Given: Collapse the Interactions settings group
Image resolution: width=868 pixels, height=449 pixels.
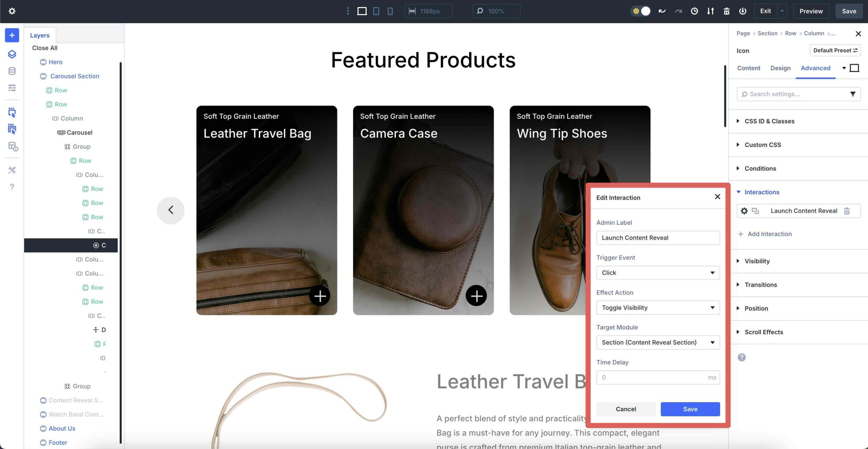Looking at the screenshot, I should point(762,192).
